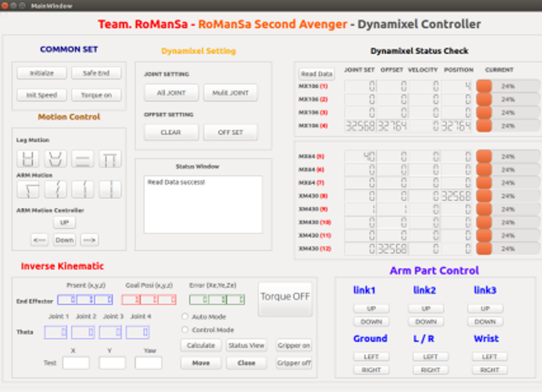Select the H-shaped Leg Motion pose icon
The height and width of the screenshot is (392, 542).
pyautogui.click(x=28, y=159)
